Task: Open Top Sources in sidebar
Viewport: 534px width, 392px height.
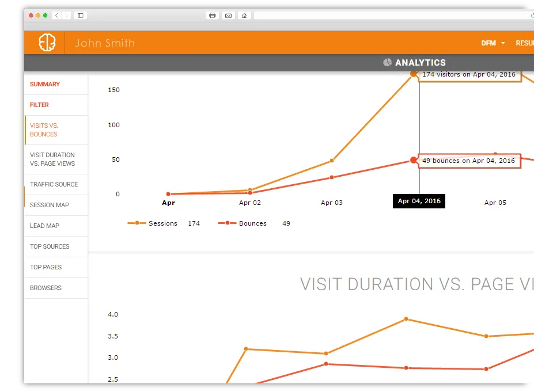Action: click(56, 247)
